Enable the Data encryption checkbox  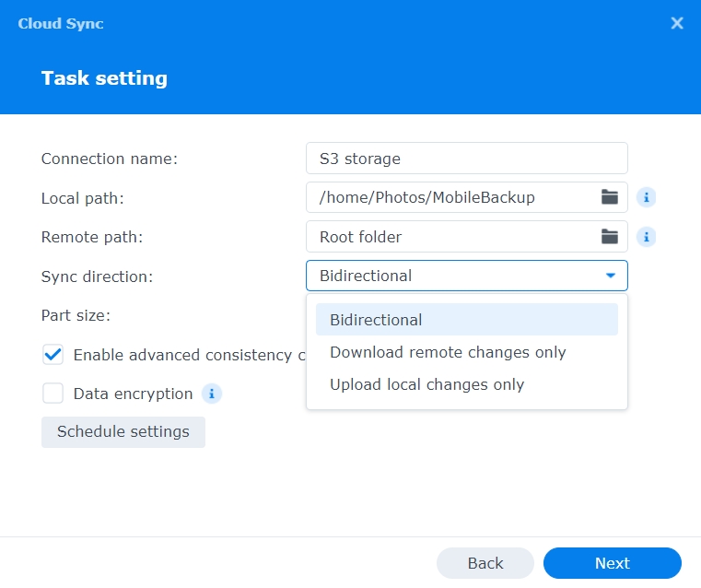(53, 394)
